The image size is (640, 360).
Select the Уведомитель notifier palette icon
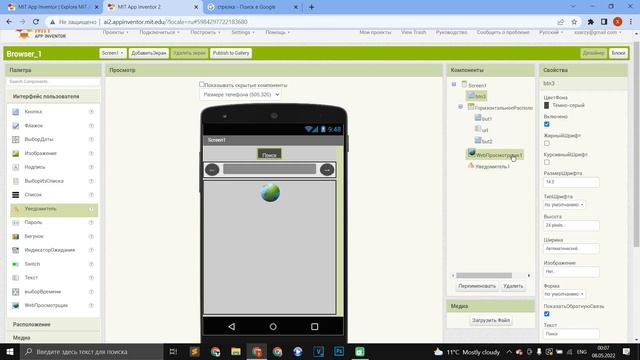pyautogui.click(x=16, y=209)
